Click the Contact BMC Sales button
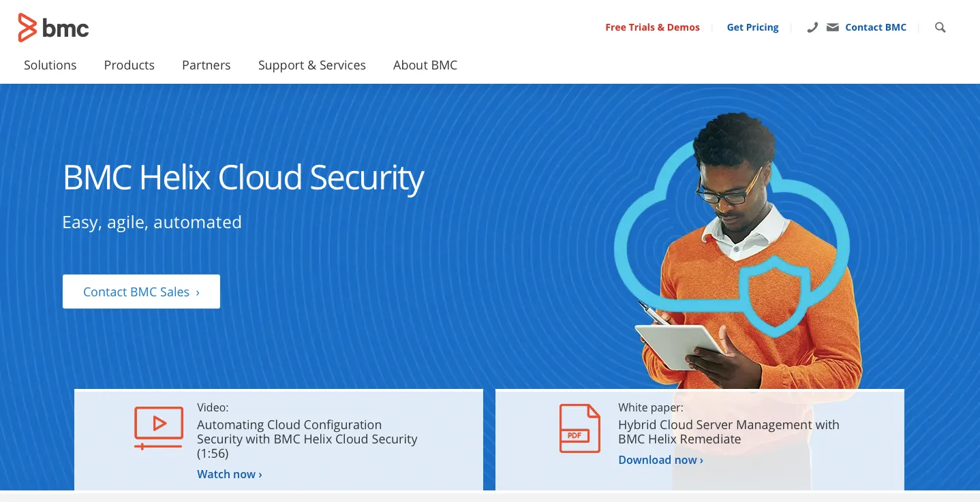The image size is (980, 502). [141, 292]
